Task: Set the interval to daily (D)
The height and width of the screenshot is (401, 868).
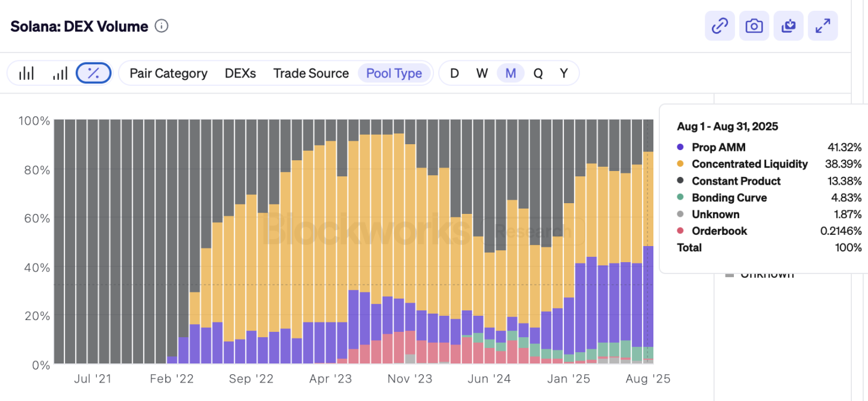Action: 455,73
